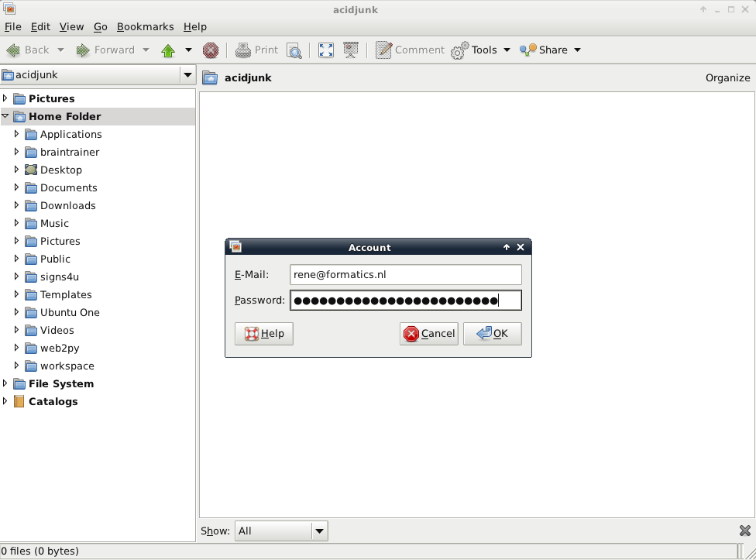
Task: Click the E-Mail input field
Action: (x=405, y=275)
